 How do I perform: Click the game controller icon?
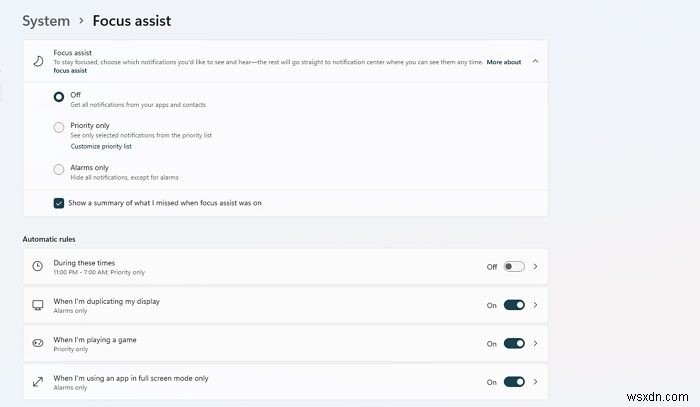(38, 343)
